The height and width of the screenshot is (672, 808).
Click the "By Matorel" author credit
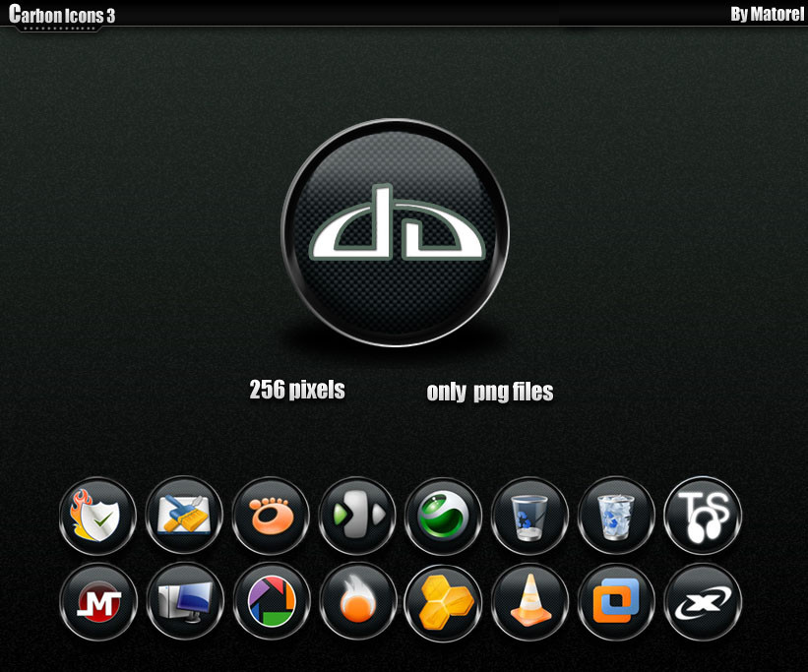[x=768, y=14]
